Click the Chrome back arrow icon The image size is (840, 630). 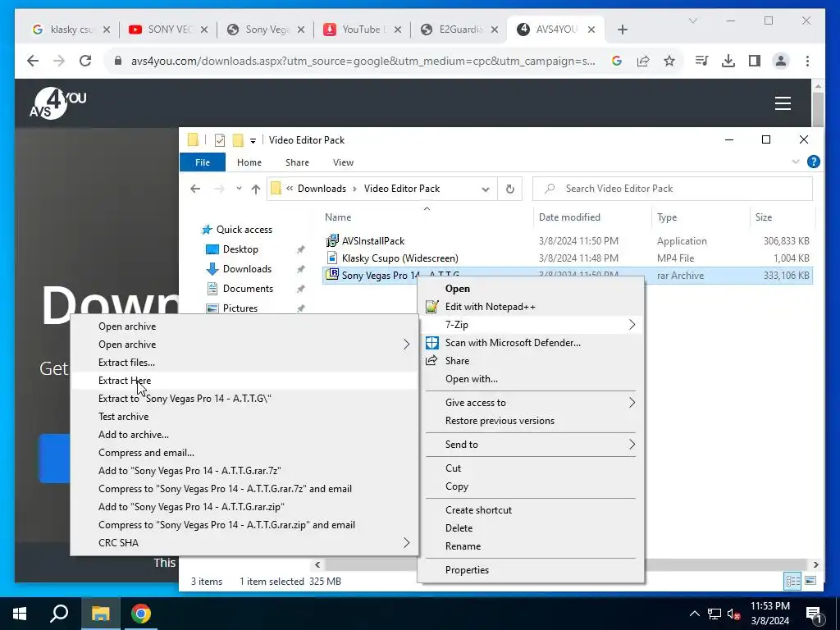[x=33, y=61]
